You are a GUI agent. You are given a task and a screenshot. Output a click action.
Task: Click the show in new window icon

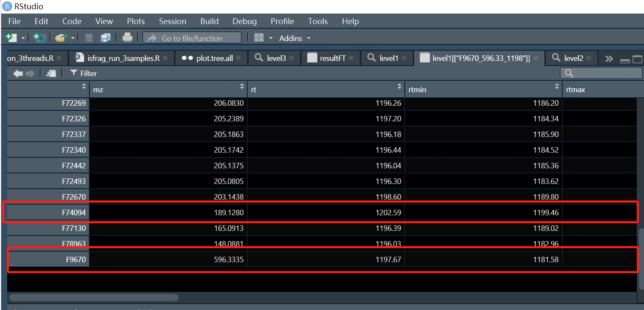click(51, 73)
